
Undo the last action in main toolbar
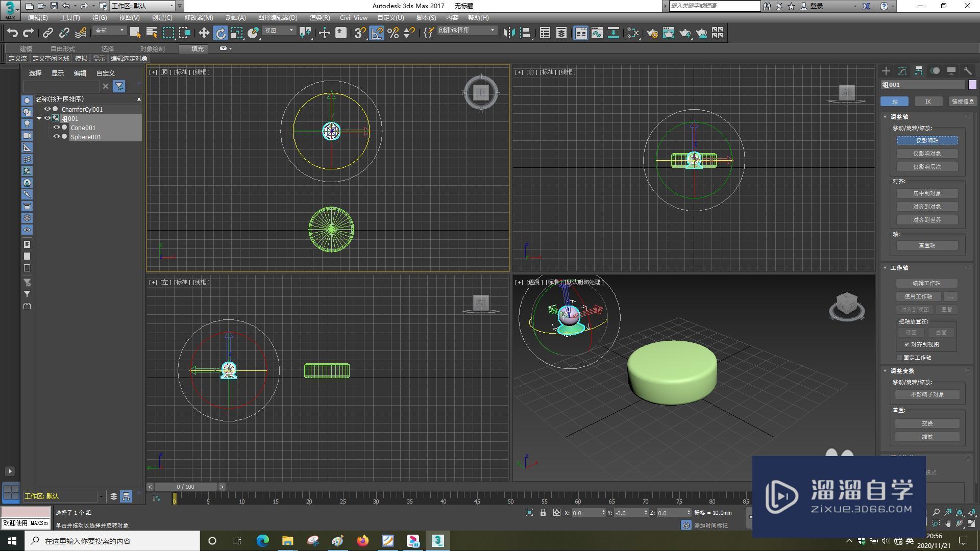[x=12, y=33]
